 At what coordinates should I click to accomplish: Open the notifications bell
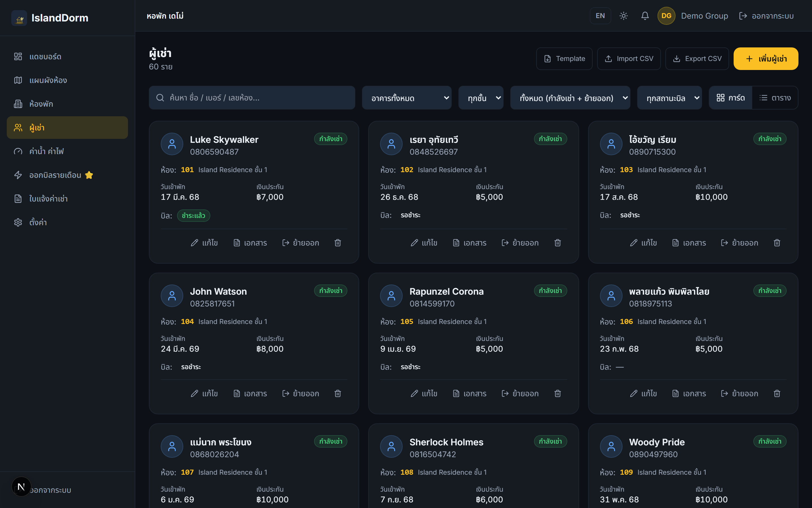point(645,16)
